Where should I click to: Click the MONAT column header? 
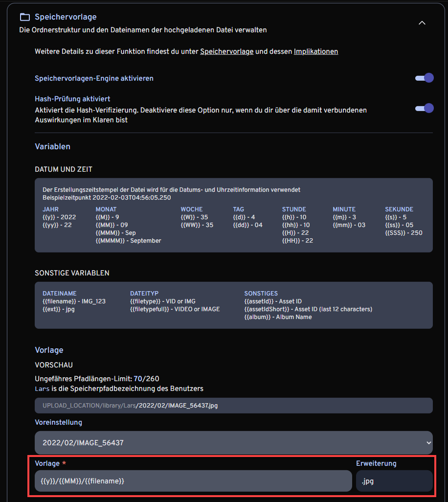tap(106, 209)
